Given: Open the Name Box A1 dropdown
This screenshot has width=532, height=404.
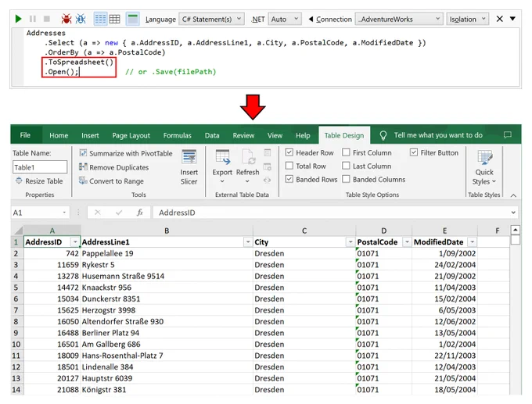Looking at the screenshot, I should coord(64,213).
